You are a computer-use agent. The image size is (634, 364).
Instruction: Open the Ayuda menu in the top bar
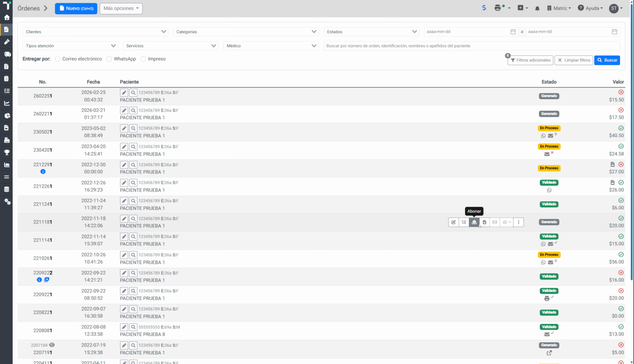coord(590,8)
